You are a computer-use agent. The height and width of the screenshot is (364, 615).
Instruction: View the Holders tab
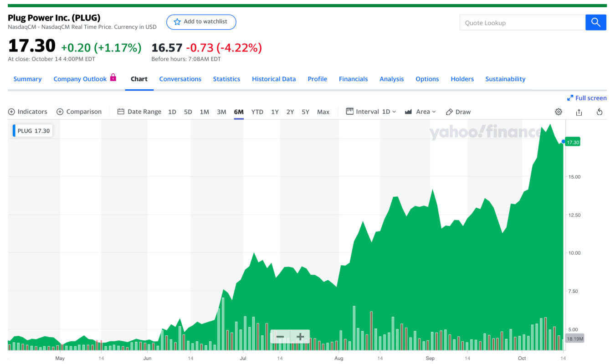point(462,79)
